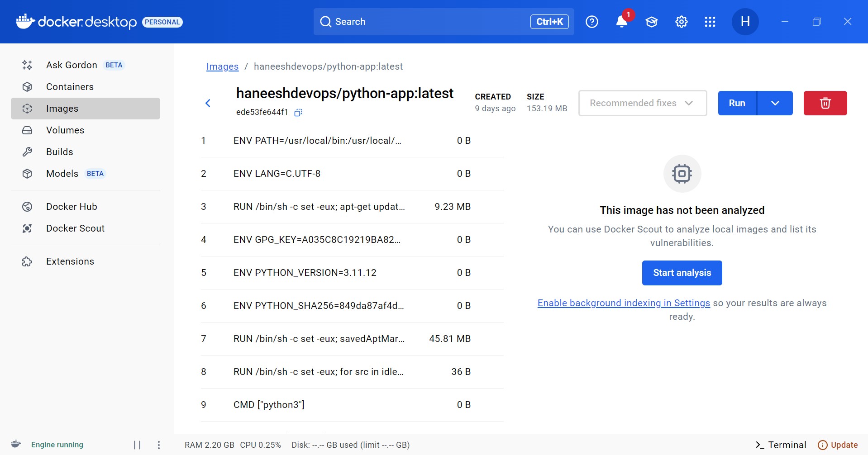Click the Engine running status text

(x=57, y=445)
